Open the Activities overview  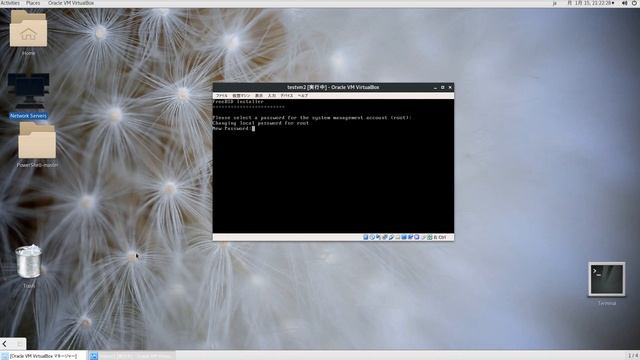coord(10,3)
